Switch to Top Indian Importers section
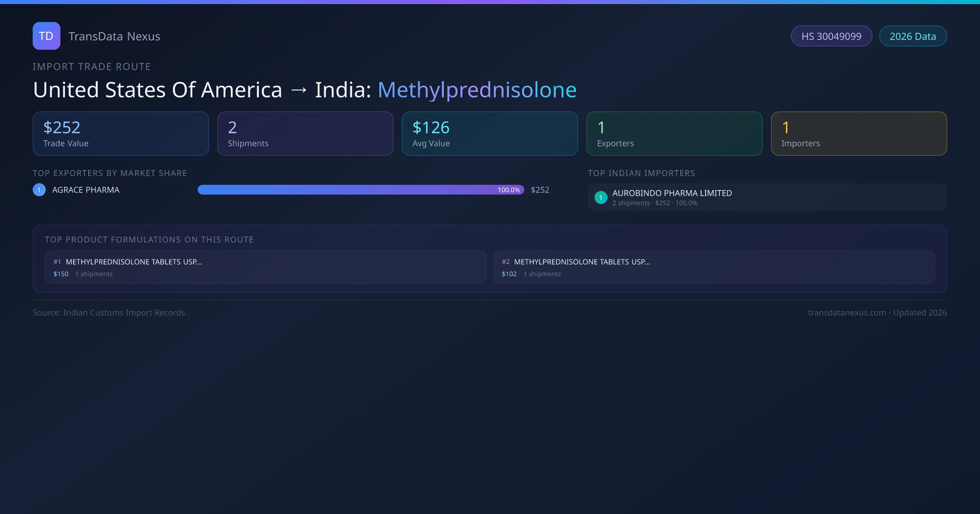Image resolution: width=980 pixels, height=514 pixels. point(641,173)
